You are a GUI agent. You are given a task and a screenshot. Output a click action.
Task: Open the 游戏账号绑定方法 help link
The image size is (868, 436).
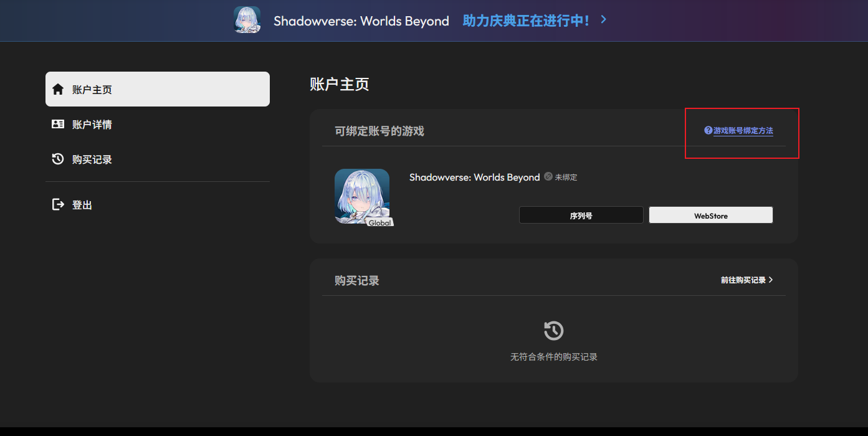[x=743, y=131]
